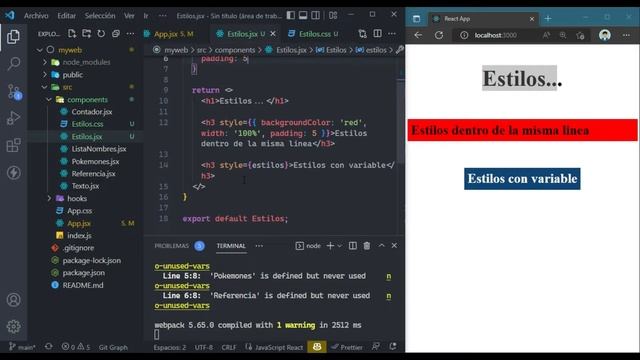Open editor more actions ellipsis
This screenshot has width=640, height=360.
(392, 34)
